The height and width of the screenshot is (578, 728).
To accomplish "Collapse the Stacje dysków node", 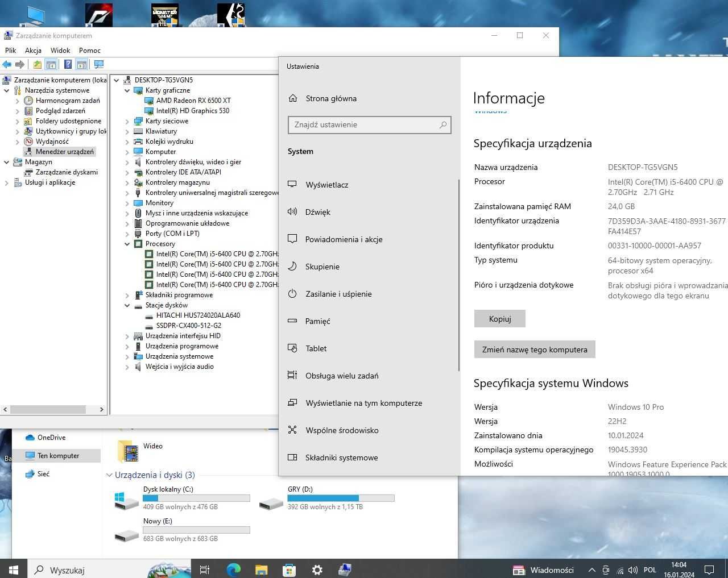I will tap(127, 305).
